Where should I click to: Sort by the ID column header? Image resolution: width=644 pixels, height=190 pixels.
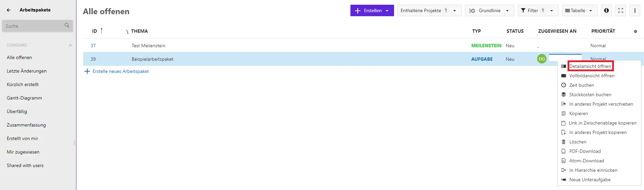click(x=95, y=31)
